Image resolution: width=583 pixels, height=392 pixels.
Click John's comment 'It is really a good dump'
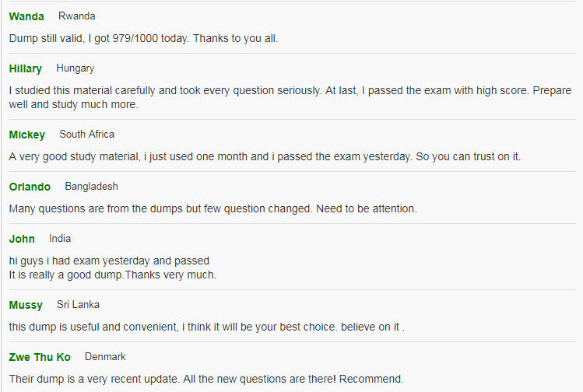click(113, 275)
